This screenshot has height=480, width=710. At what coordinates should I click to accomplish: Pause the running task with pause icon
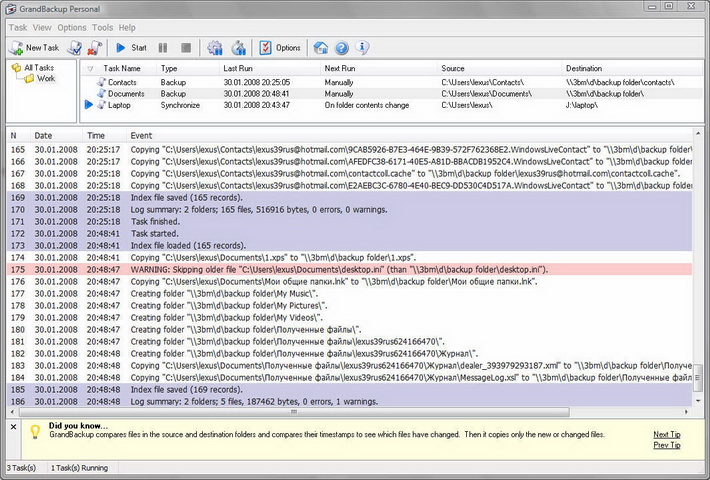point(163,48)
